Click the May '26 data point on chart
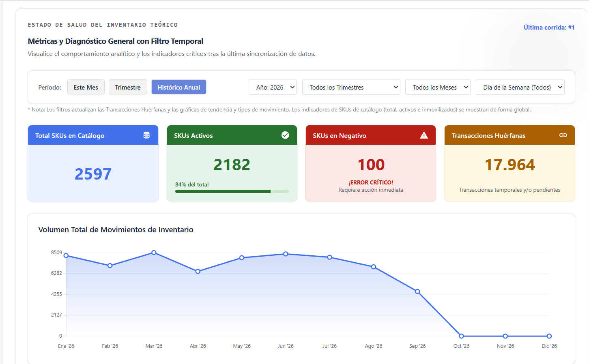The image size is (589, 364). click(242, 258)
